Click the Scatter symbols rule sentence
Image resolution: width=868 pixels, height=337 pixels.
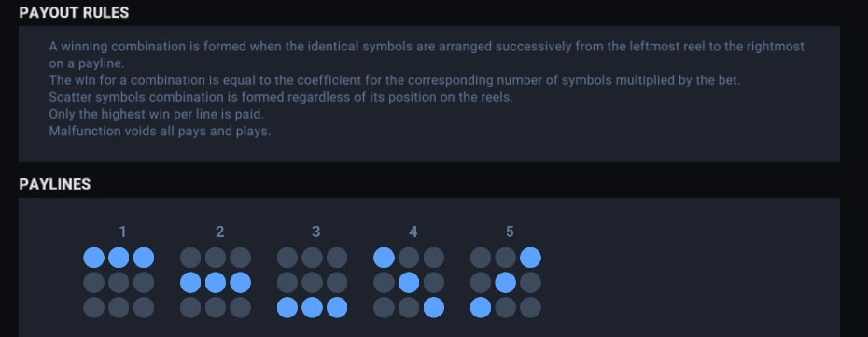(281, 97)
